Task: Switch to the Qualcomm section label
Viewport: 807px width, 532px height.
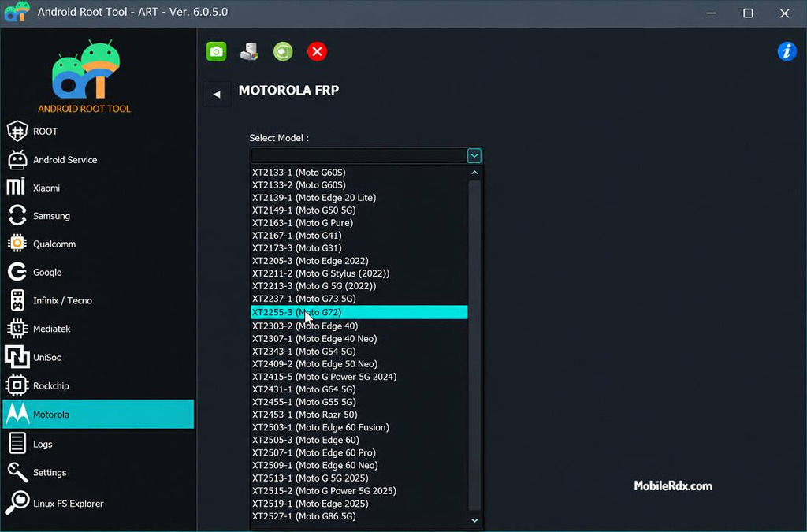Action: (x=54, y=244)
